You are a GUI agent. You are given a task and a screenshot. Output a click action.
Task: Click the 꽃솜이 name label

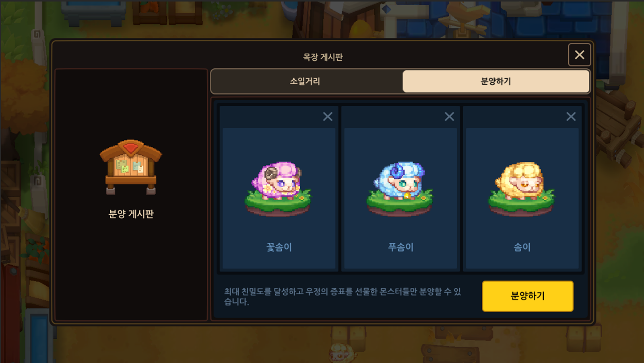(x=279, y=247)
